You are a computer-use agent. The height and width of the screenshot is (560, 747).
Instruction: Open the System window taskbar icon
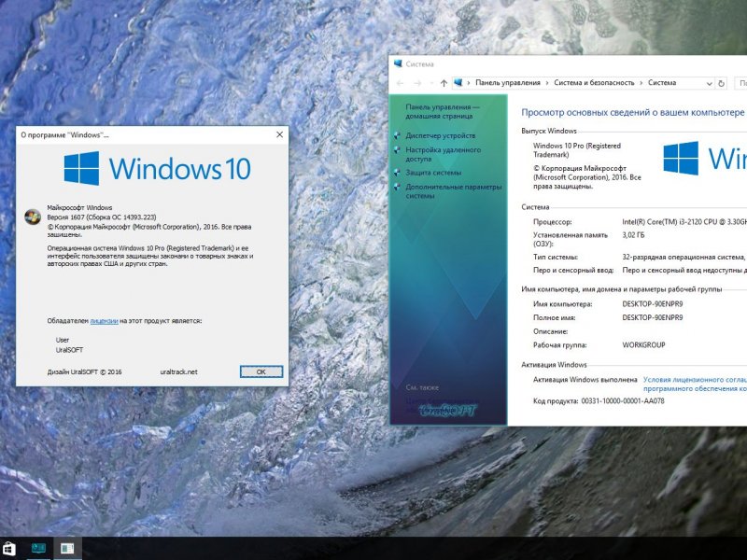coord(38,549)
